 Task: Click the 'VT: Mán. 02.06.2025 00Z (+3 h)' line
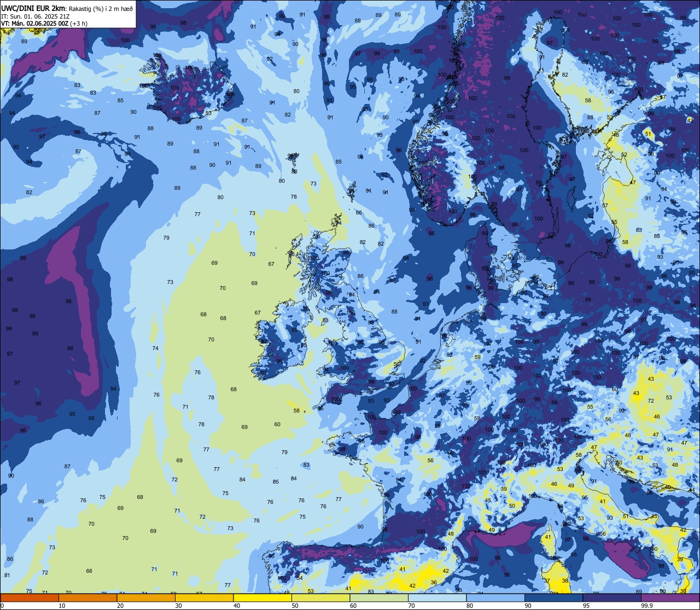point(45,24)
